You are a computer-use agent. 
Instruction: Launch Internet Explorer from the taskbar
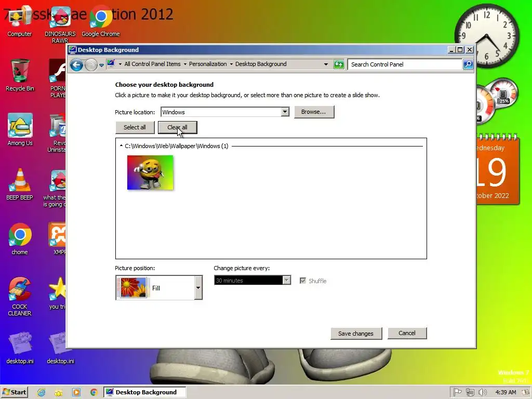coord(42,392)
